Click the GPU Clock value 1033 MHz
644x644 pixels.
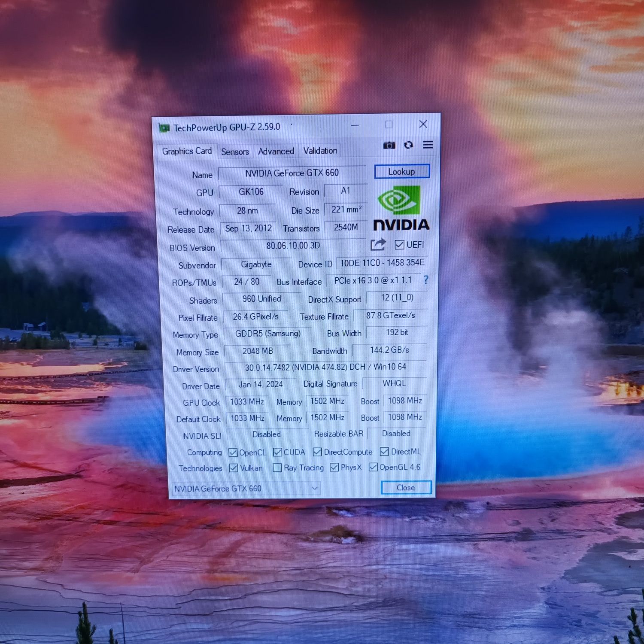click(x=247, y=402)
